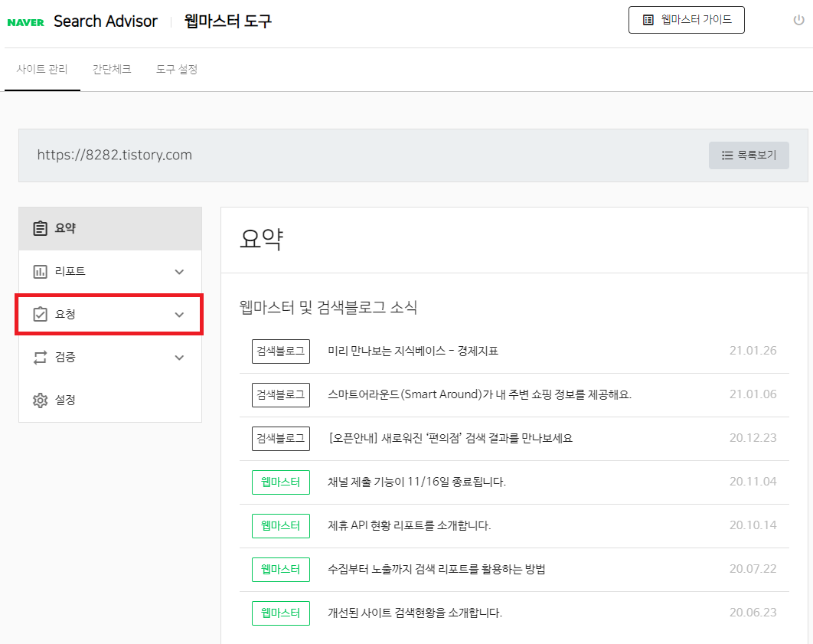The image size is (813, 644).
Task: Expand the 검증 chevron
Action: click(x=179, y=358)
